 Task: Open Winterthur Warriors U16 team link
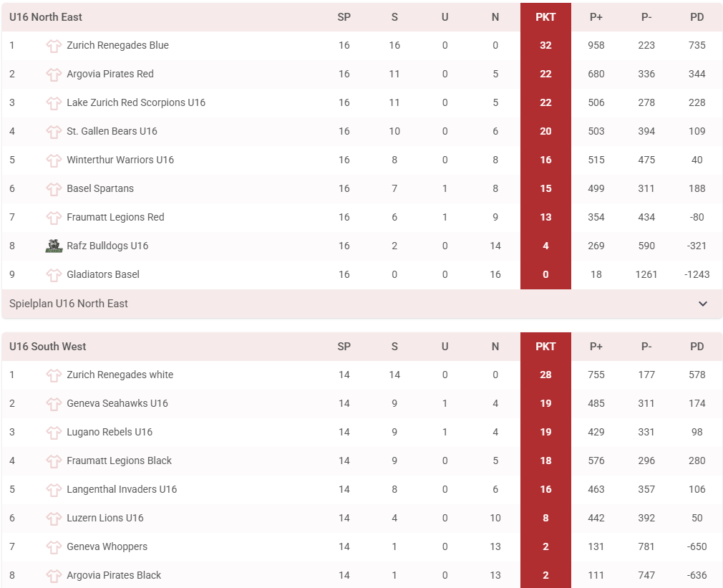[x=120, y=160]
